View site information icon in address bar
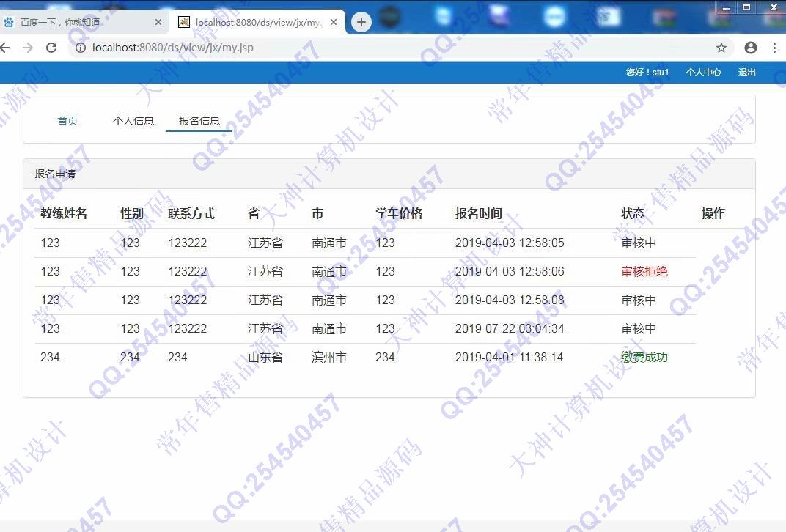Image resolution: width=786 pixels, height=532 pixels. click(x=80, y=48)
